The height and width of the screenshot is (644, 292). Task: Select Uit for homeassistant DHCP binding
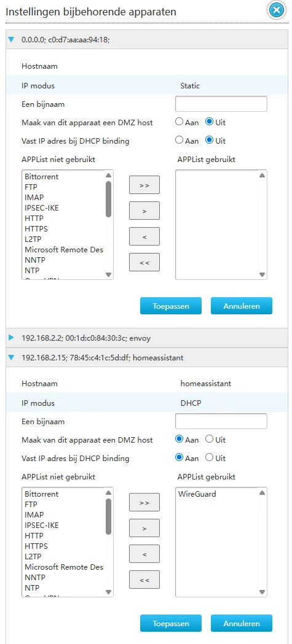tap(209, 458)
